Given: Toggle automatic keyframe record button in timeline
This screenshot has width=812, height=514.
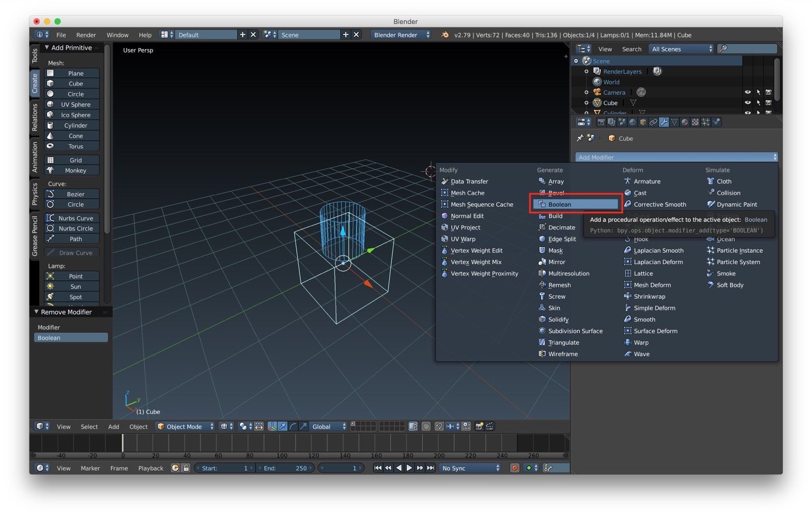Looking at the screenshot, I should tap(515, 468).
